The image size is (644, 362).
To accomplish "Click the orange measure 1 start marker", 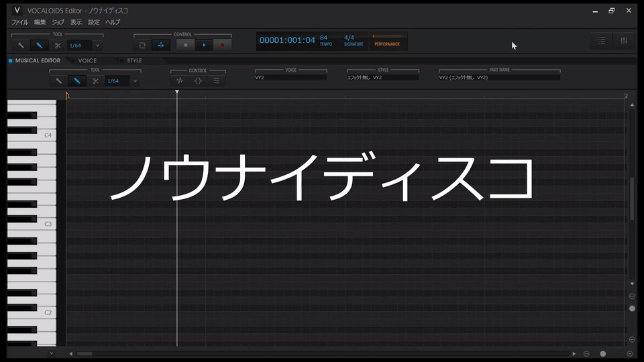I will point(67,95).
